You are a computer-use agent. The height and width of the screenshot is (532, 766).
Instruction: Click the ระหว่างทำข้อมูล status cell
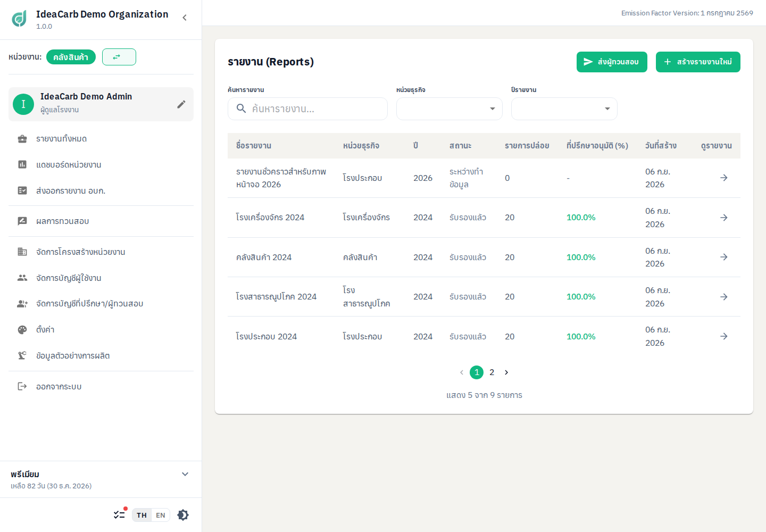pyautogui.click(x=467, y=178)
